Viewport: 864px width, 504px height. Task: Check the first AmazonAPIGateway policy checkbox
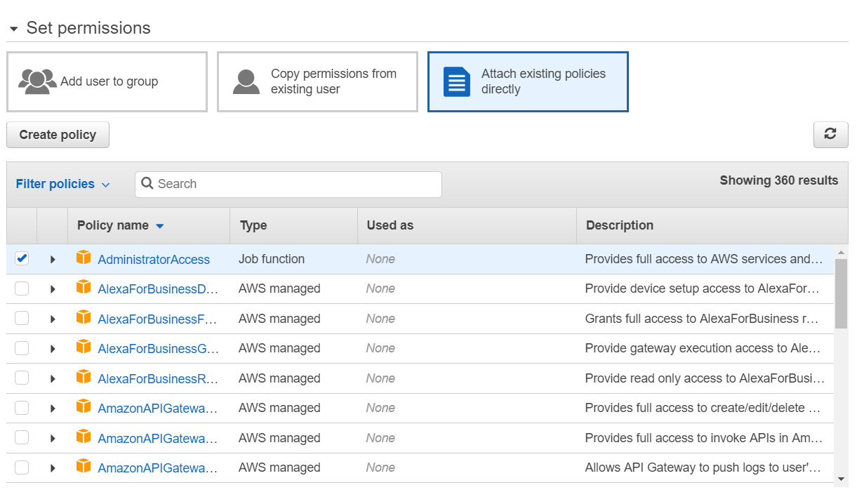(22, 408)
